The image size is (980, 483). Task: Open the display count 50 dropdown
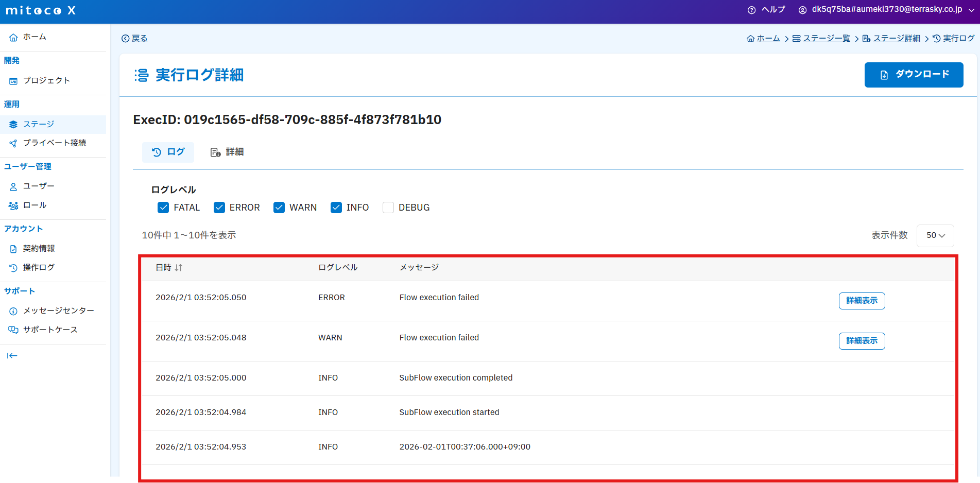(x=935, y=235)
